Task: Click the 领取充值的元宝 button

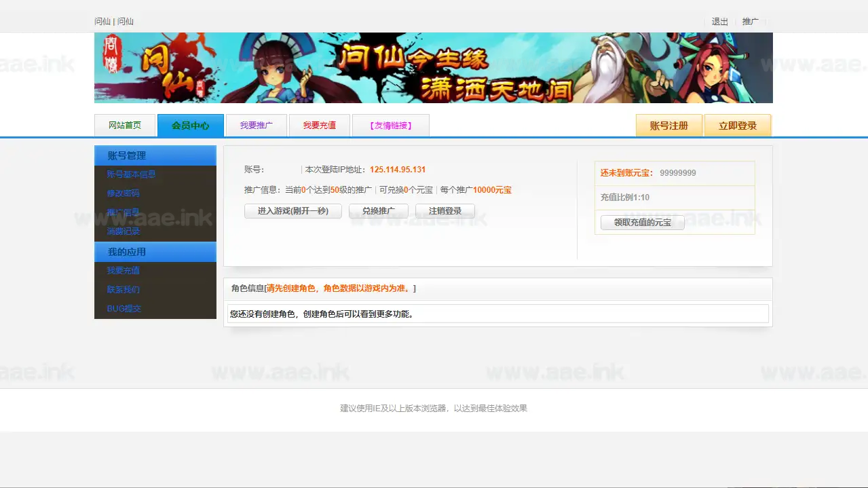Action: click(x=643, y=223)
